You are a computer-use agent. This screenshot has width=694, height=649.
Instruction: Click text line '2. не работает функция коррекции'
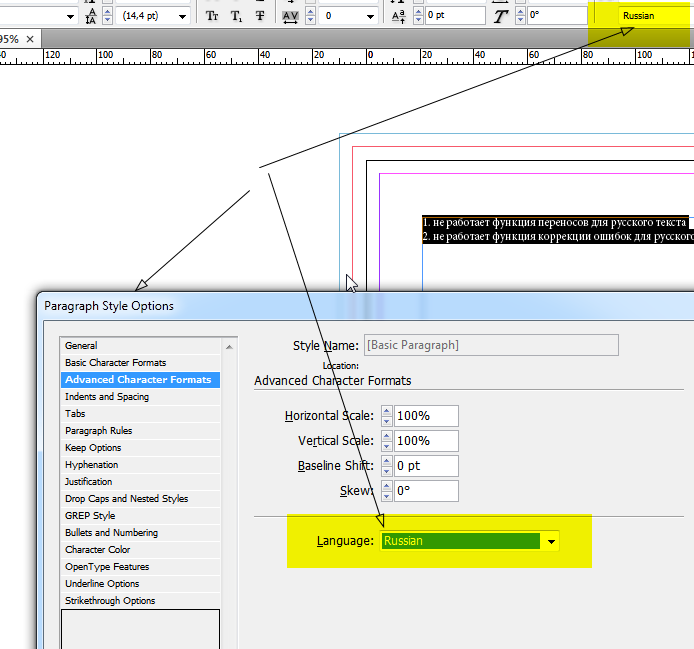tap(558, 236)
